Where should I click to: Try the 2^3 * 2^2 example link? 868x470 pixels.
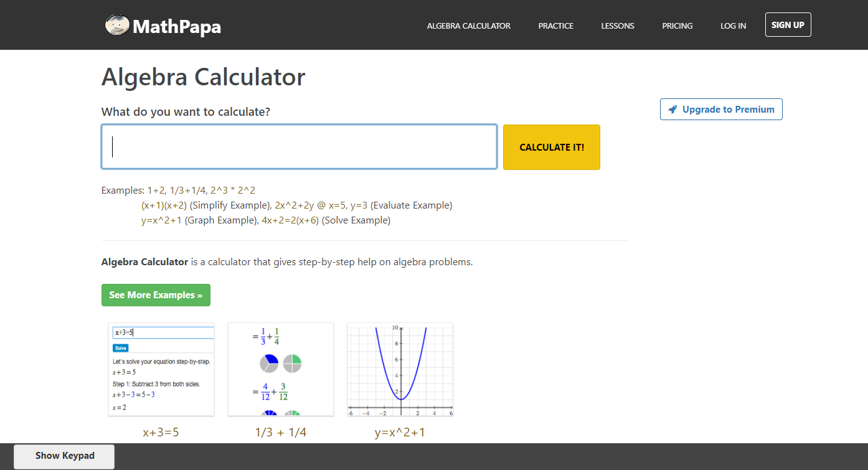(232, 190)
